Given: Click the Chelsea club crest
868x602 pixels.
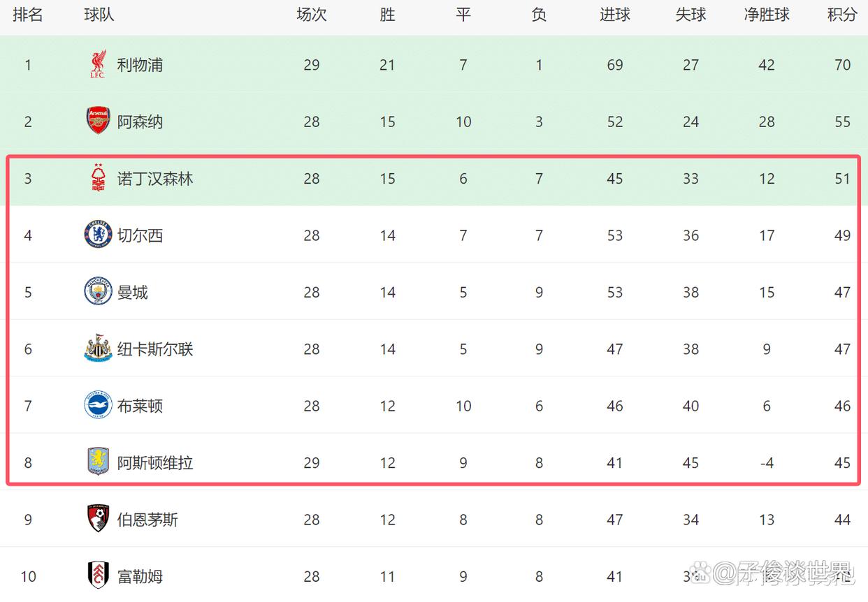Looking at the screenshot, I should [98, 235].
